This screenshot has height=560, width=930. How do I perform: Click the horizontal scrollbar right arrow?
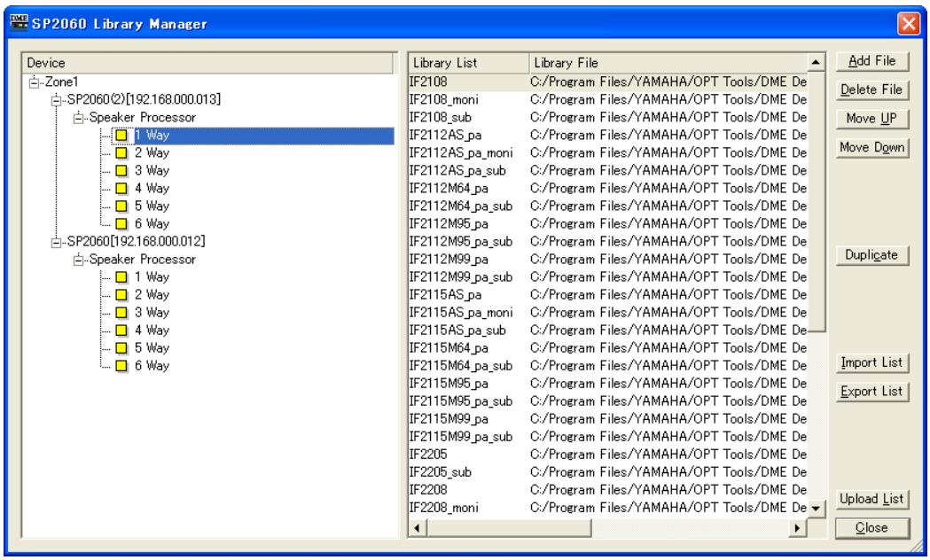(798, 528)
